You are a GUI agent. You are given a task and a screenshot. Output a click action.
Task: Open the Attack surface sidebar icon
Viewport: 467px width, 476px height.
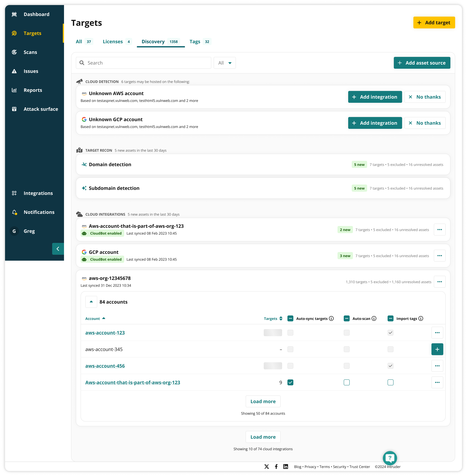click(14, 109)
